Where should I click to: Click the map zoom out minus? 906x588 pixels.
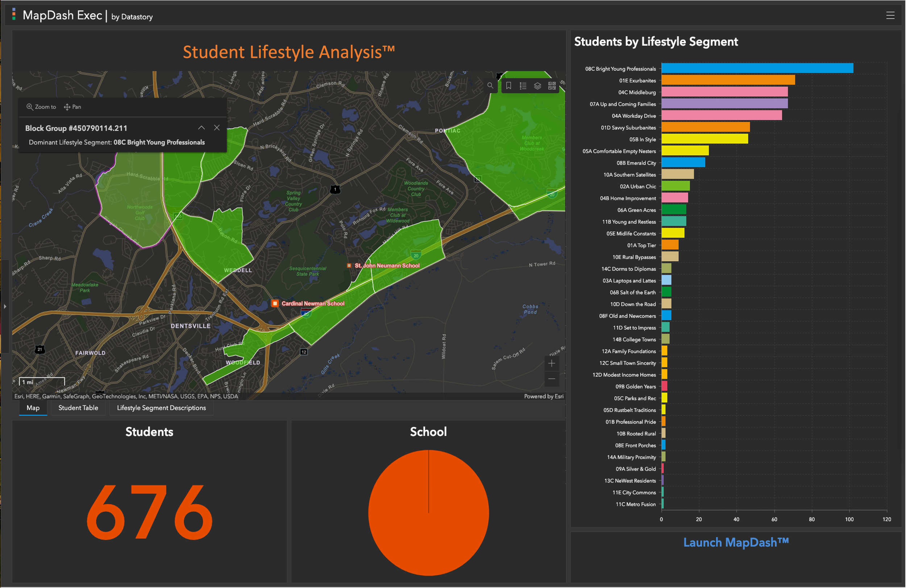click(552, 379)
